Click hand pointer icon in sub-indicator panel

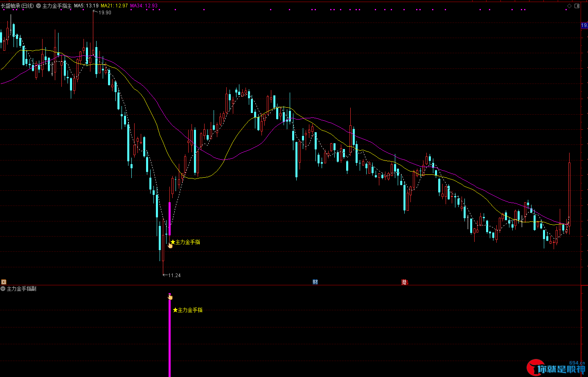[x=170, y=296]
